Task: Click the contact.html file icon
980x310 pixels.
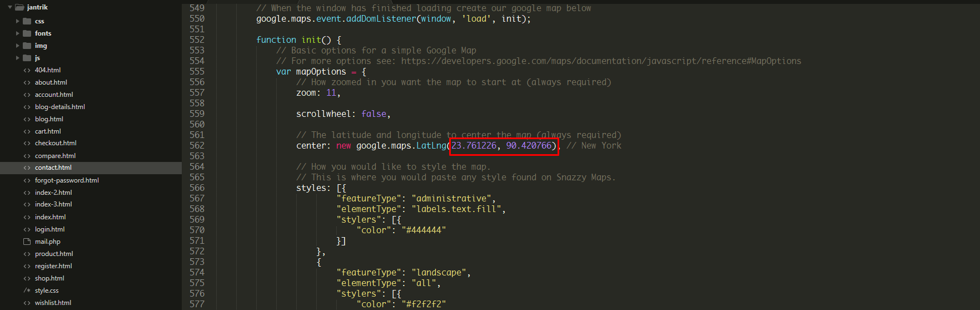Action: pyautogui.click(x=27, y=168)
